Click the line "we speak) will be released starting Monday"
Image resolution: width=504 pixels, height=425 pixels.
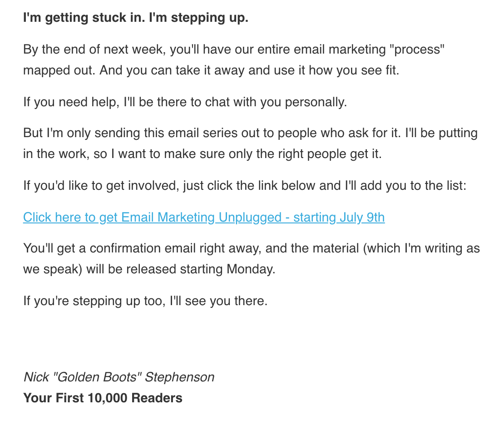[x=149, y=269]
